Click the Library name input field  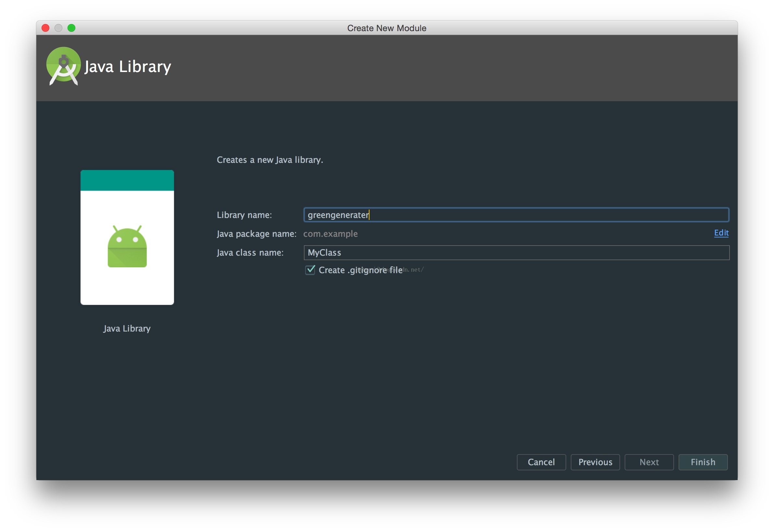coord(516,215)
